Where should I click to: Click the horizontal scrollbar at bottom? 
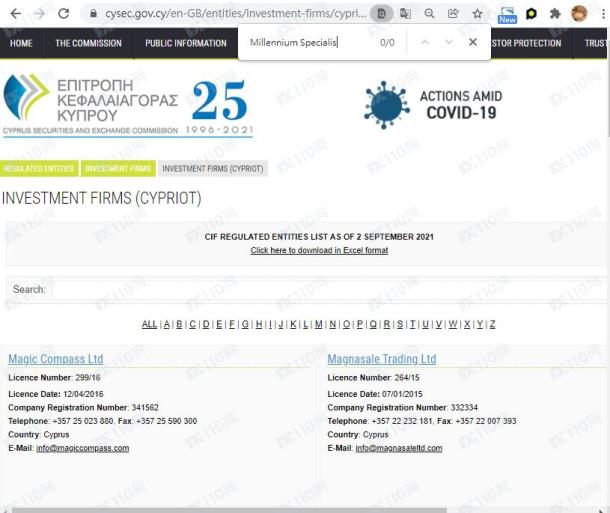[x=230, y=510]
